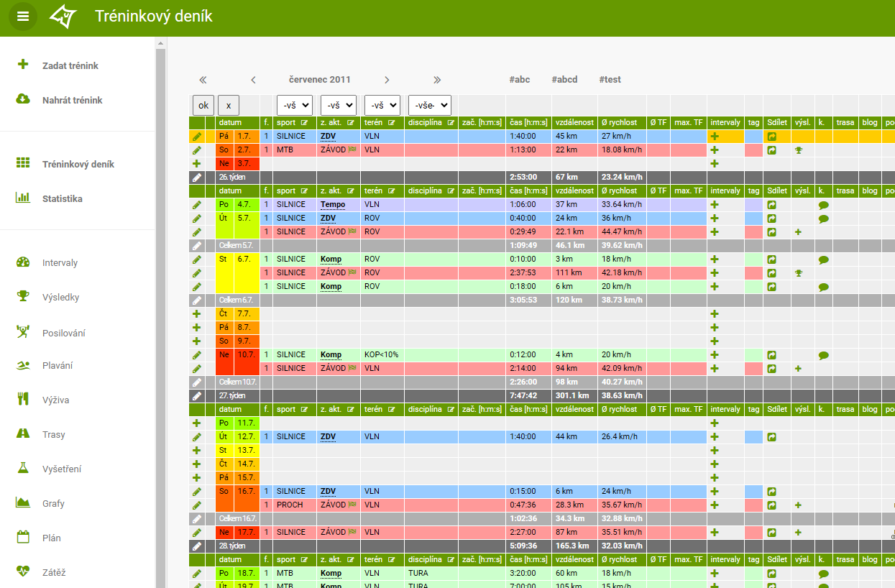Edit the Celkem 6.7. daily total row
Image resolution: width=895 pixels, height=588 pixels.
[x=197, y=300]
